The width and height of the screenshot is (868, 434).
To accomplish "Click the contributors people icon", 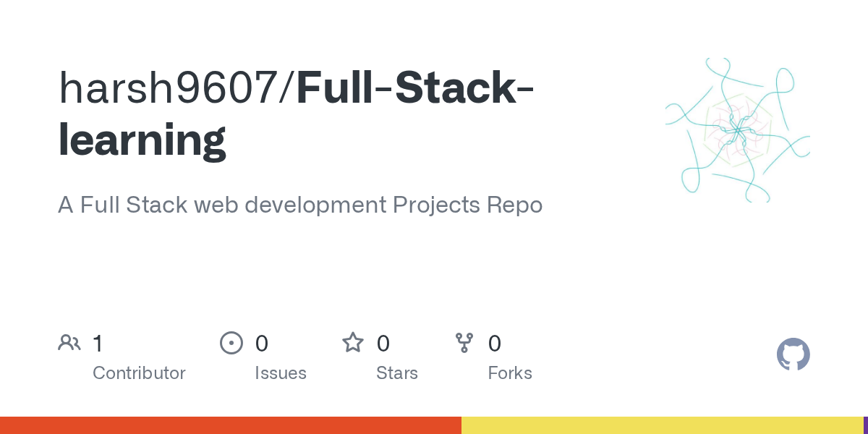I will click(69, 343).
